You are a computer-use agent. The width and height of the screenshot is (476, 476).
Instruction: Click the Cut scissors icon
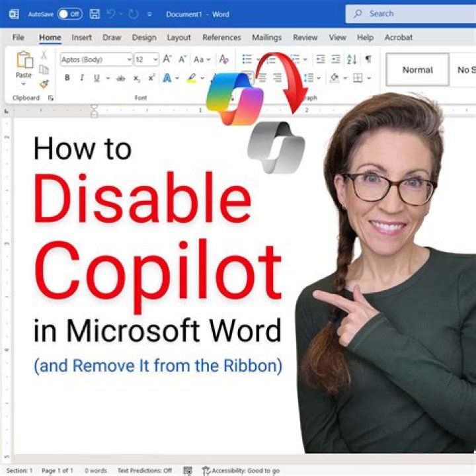pos(44,55)
